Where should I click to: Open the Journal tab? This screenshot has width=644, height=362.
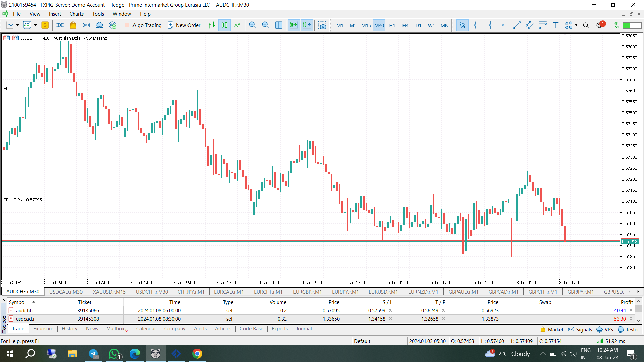[304, 329]
